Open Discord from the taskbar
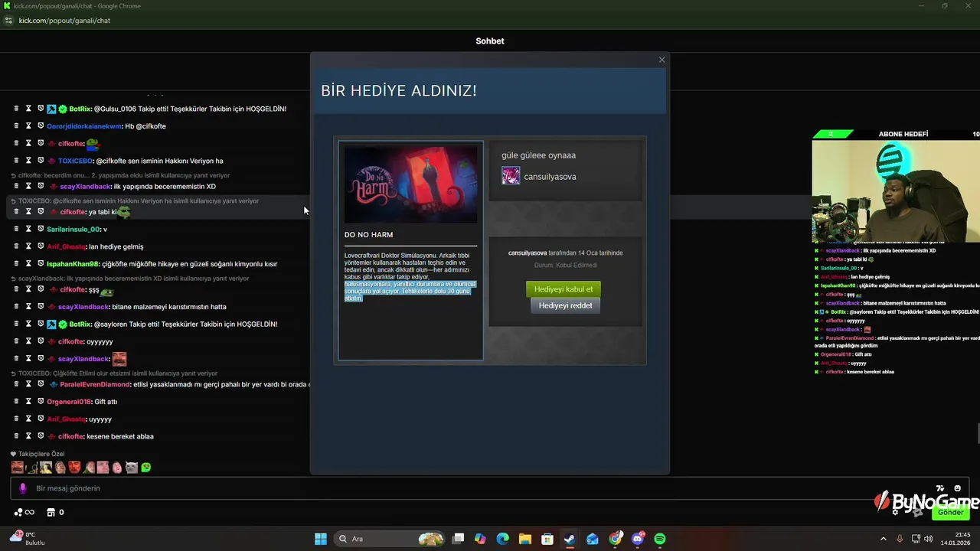980x551 pixels. pyautogui.click(x=638, y=539)
